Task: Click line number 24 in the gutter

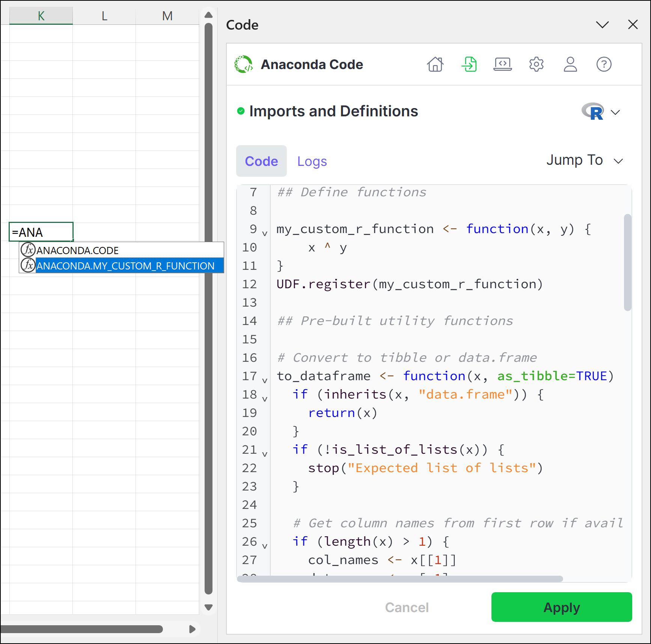Action: [x=249, y=505]
